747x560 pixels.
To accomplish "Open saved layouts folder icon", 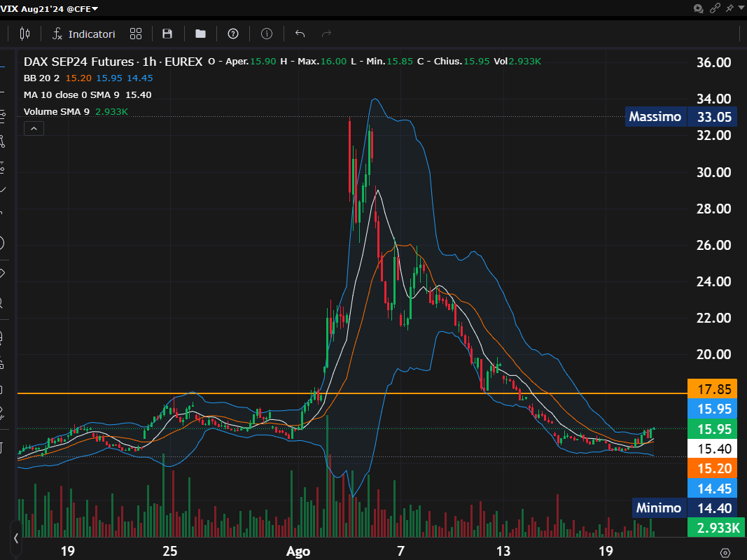I will pyautogui.click(x=200, y=34).
